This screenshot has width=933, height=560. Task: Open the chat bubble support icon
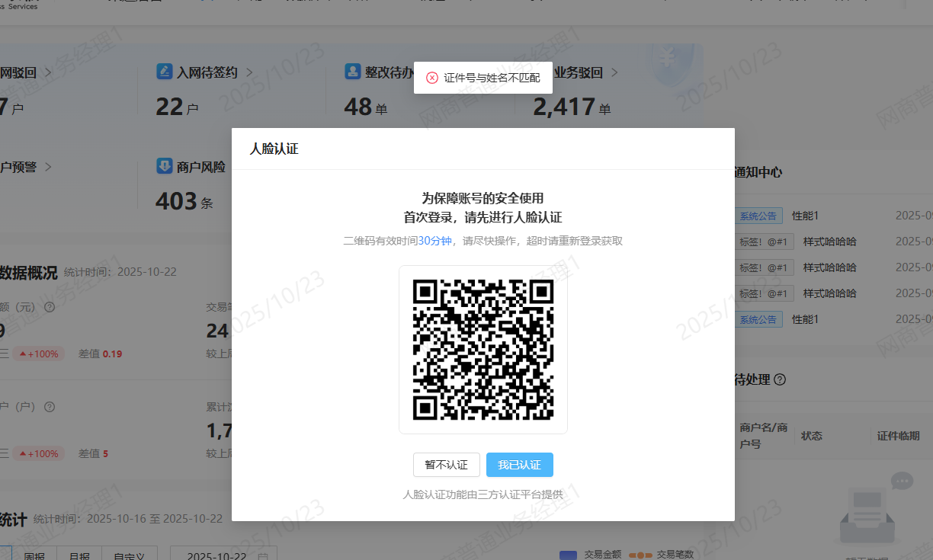(x=902, y=482)
